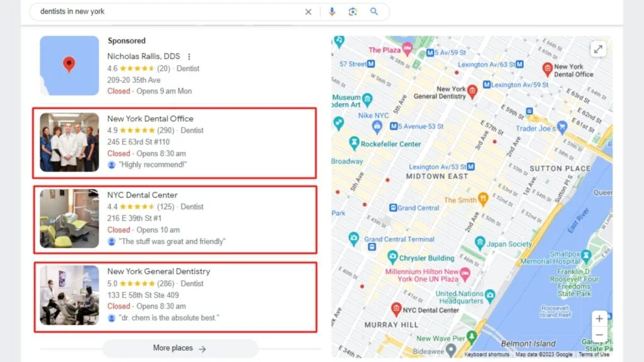This screenshot has width=644, height=362.
Task: Click the MURRAY HILL label on map
Action: pos(391,325)
